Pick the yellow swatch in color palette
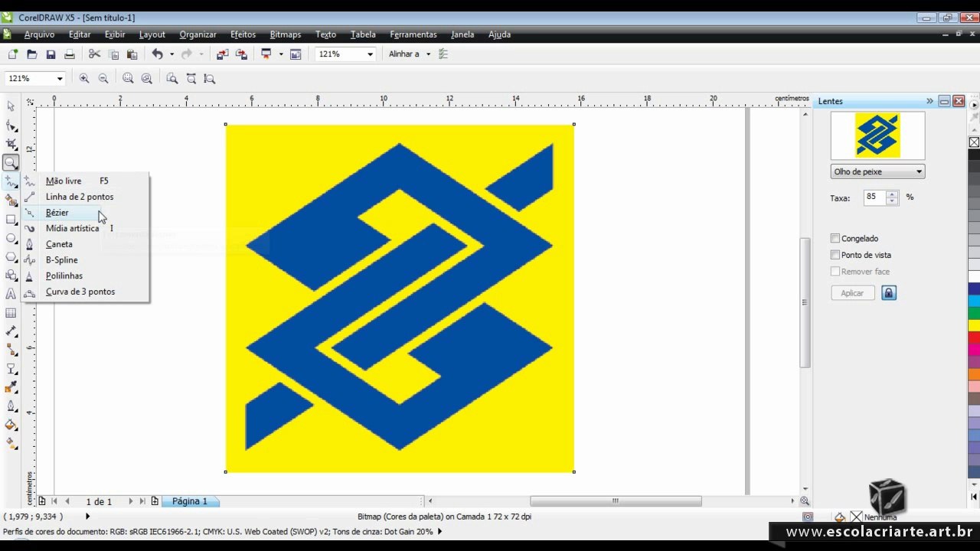 click(x=974, y=325)
